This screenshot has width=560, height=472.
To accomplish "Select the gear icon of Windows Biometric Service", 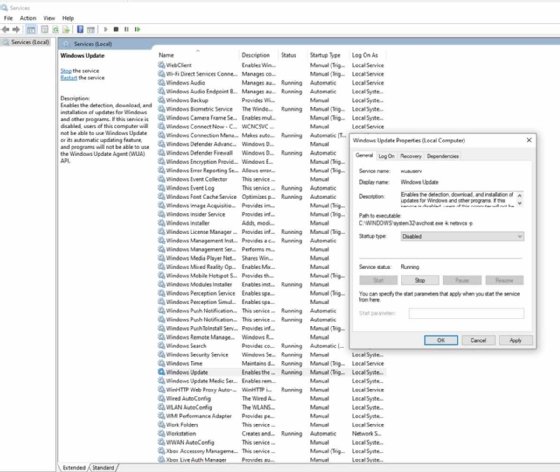I will 161,109.
